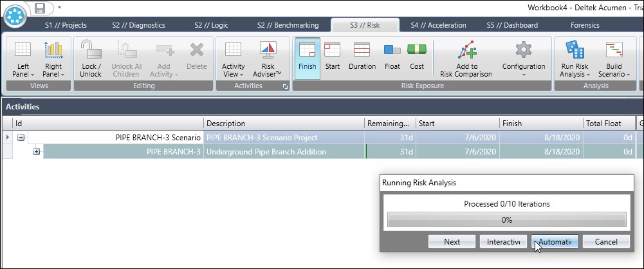Open the Left Panel view dropdown

pyautogui.click(x=23, y=59)
